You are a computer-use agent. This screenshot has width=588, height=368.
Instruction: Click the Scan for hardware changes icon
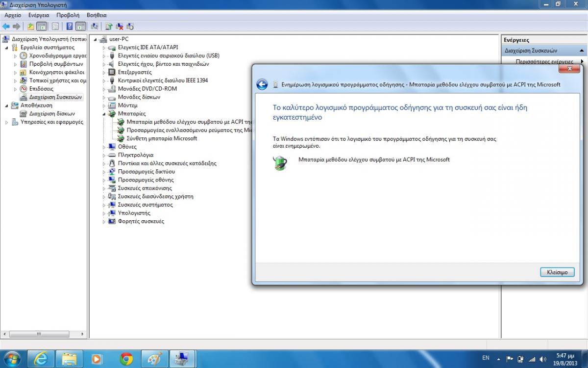tap(94, 26)
